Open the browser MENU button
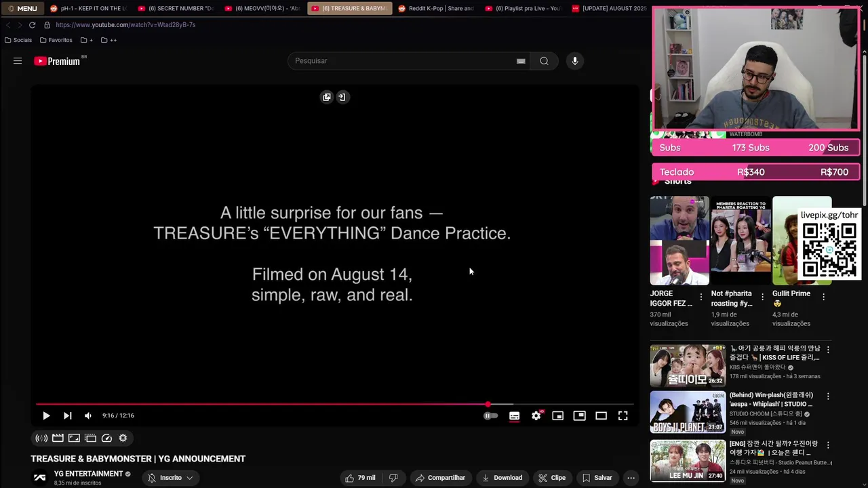Viewport: 868px width, 488px height. coord(22,8)
